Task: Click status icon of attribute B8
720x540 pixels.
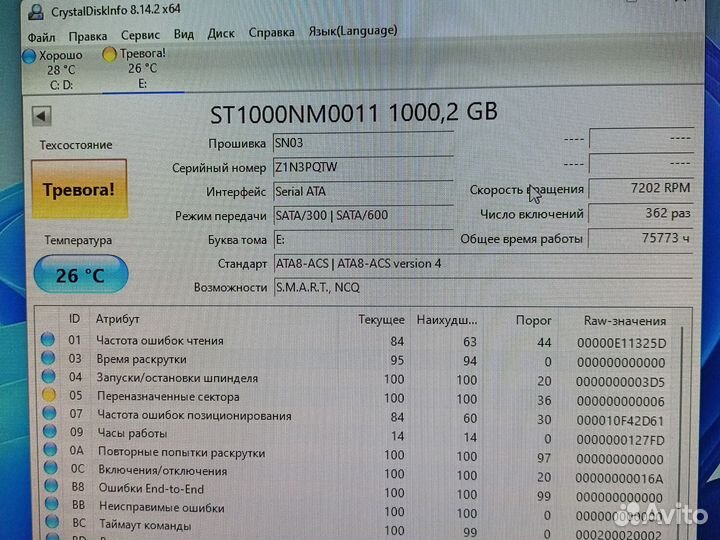Action: (x=51, y=486)
